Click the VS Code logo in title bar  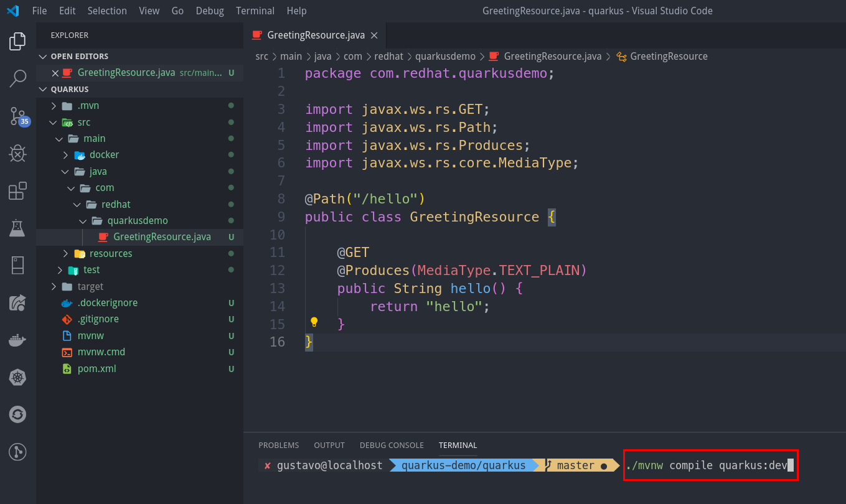click(x=13, y=11)
